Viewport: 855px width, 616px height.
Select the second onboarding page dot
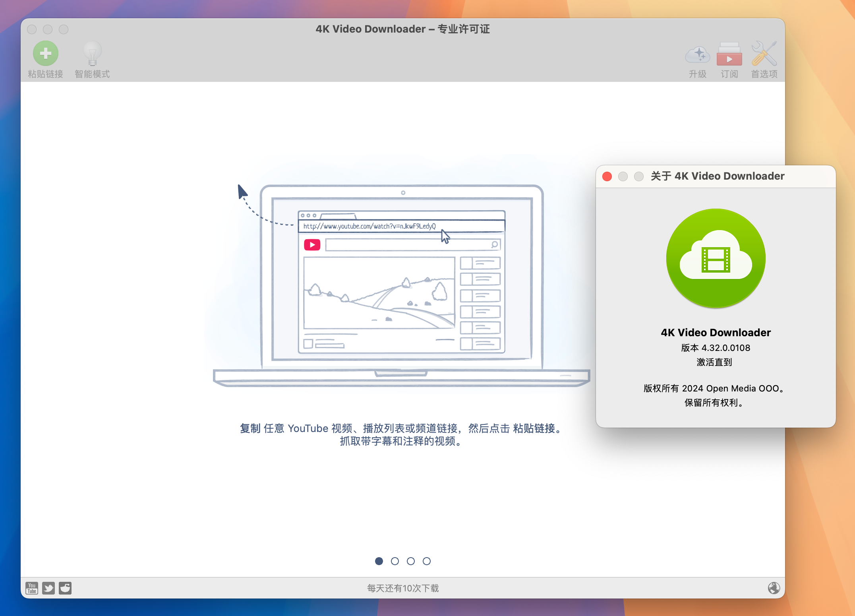pyautogui.click(x=395, y=561)
